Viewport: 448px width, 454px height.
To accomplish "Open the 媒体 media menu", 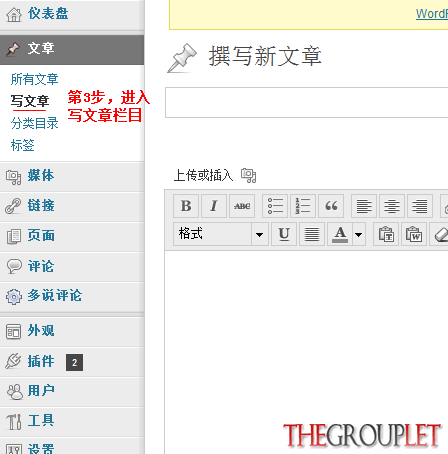I will tap(72, 177).
